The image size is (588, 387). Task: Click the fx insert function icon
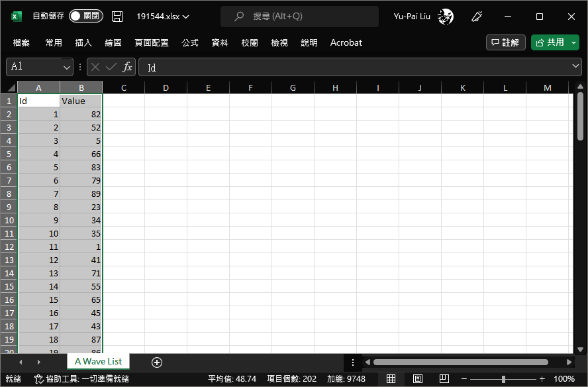(x=127, y=67)
